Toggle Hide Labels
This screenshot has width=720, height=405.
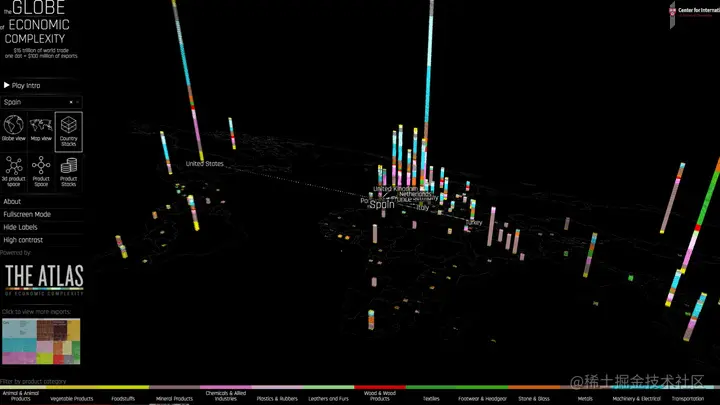(21, 227)
